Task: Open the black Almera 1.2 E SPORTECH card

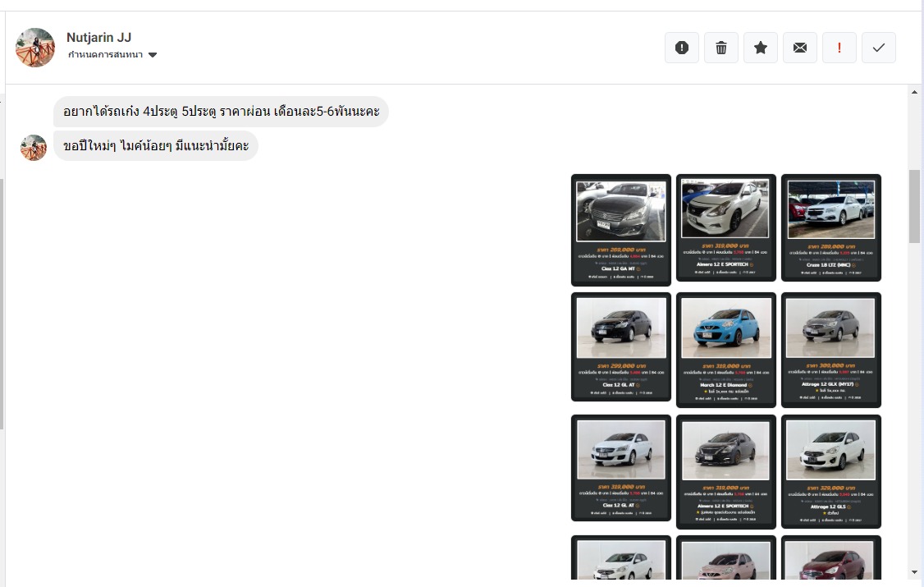Action: pos(726,471)
